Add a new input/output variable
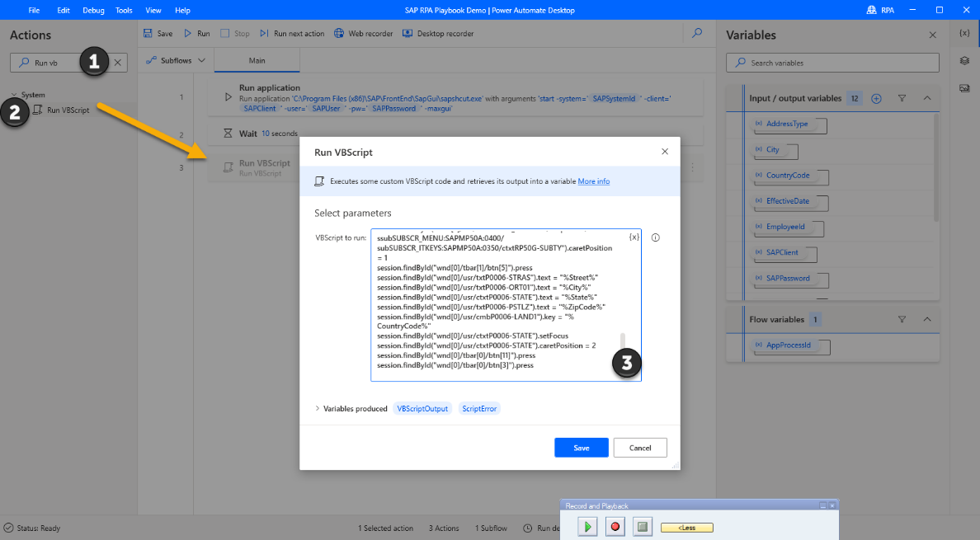 pos(876,97)
